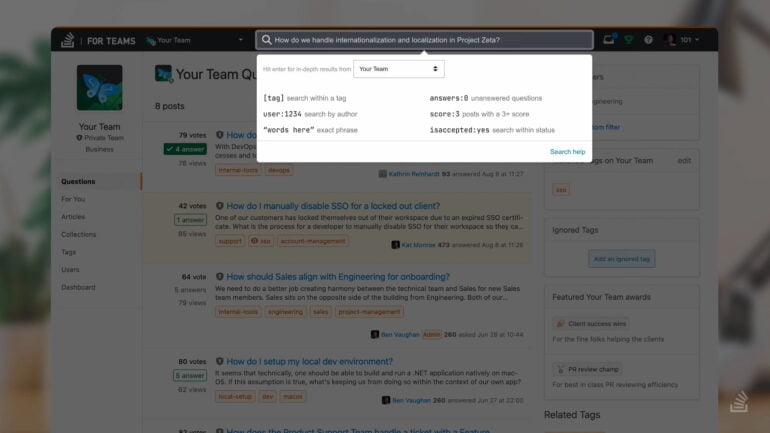Open 'How do I setup my local dev environment?'

tap(309, 362)
